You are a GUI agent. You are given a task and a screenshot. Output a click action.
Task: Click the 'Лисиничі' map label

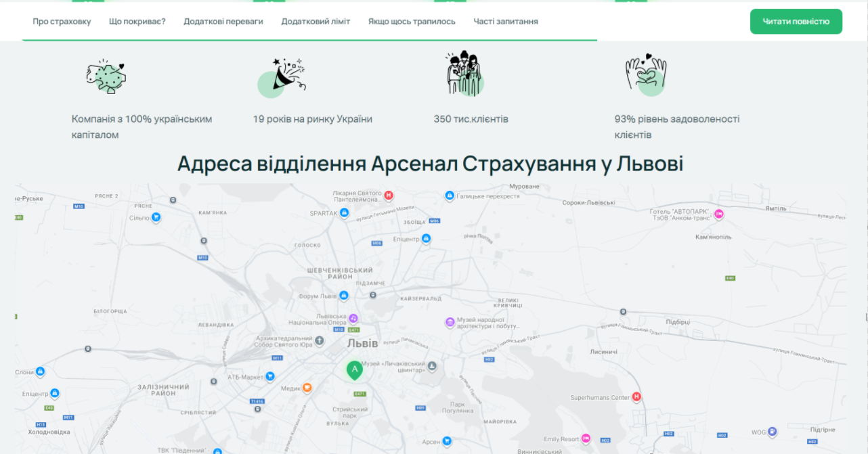tap(604, 352)
